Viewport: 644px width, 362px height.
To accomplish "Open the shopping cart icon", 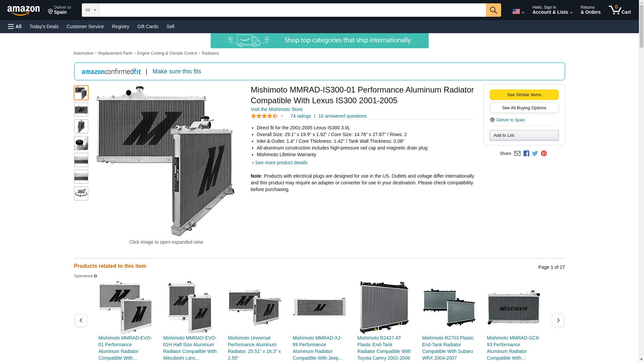I will 619,10.
